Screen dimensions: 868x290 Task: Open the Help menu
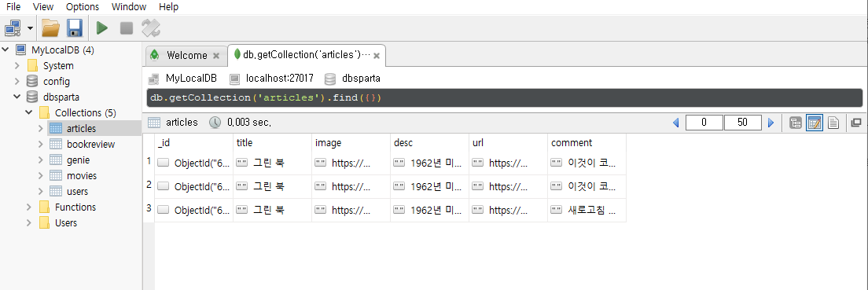point(168,6)
